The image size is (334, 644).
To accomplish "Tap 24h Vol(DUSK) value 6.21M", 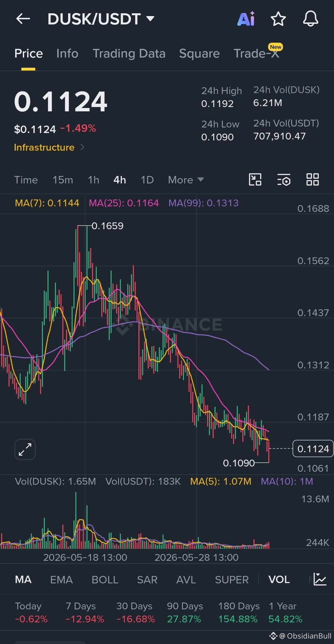I will point(268,103).
